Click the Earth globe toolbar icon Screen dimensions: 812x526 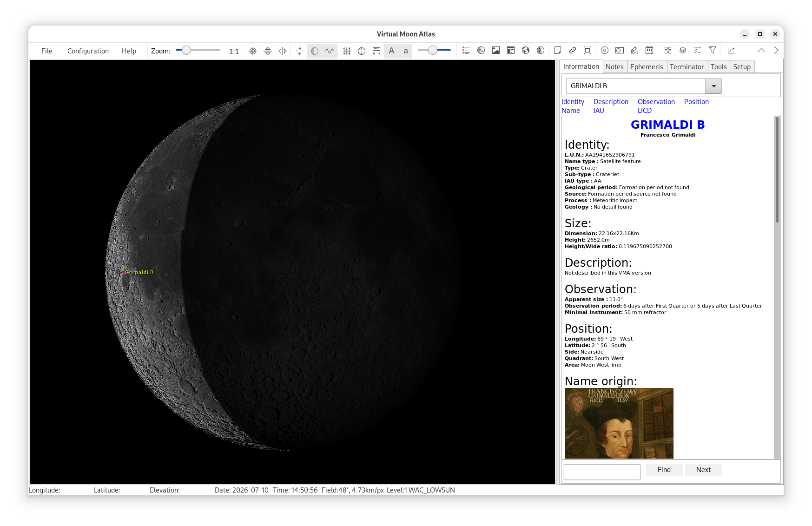526,51
